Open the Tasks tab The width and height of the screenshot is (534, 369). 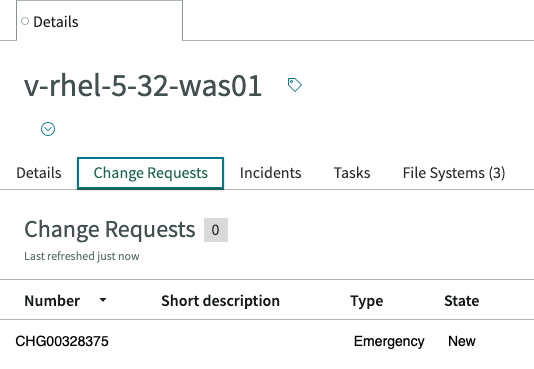point(352,173)
